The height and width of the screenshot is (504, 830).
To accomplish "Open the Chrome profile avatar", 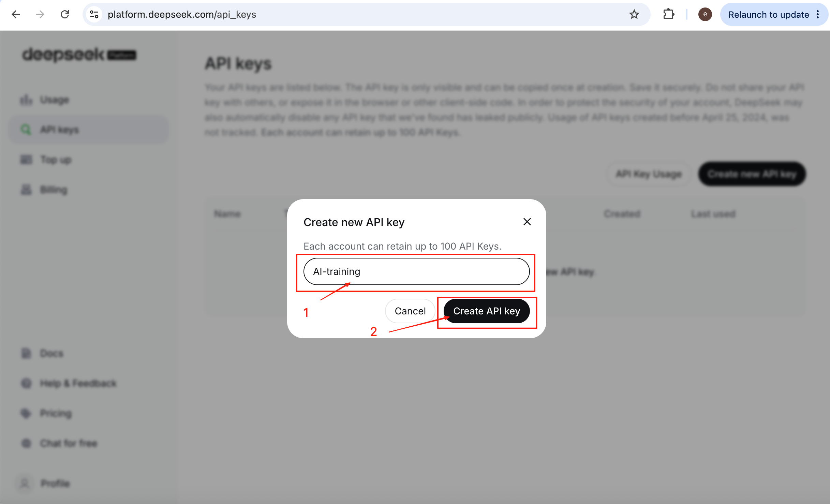I will [x=705, y=14].
